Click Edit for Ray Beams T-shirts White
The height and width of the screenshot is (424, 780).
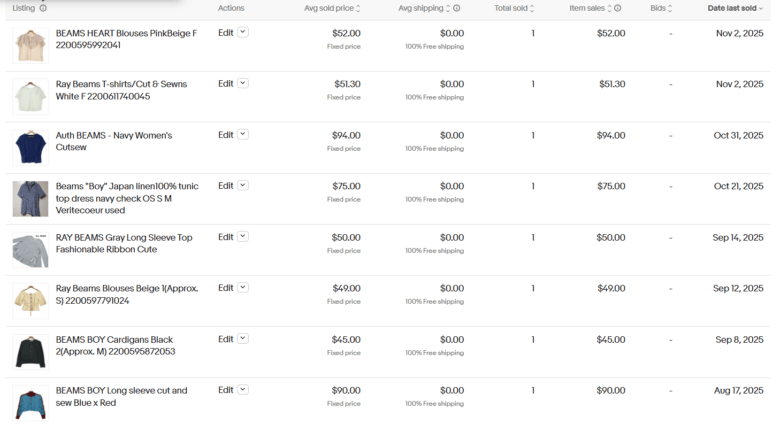pos(226,84)
